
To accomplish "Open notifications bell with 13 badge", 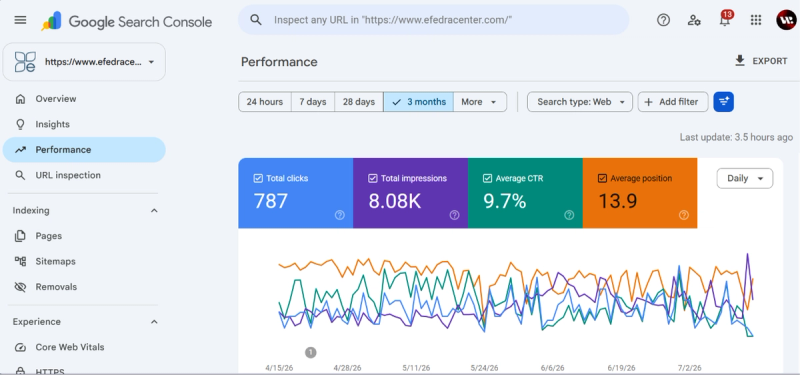I will [725, 19].
